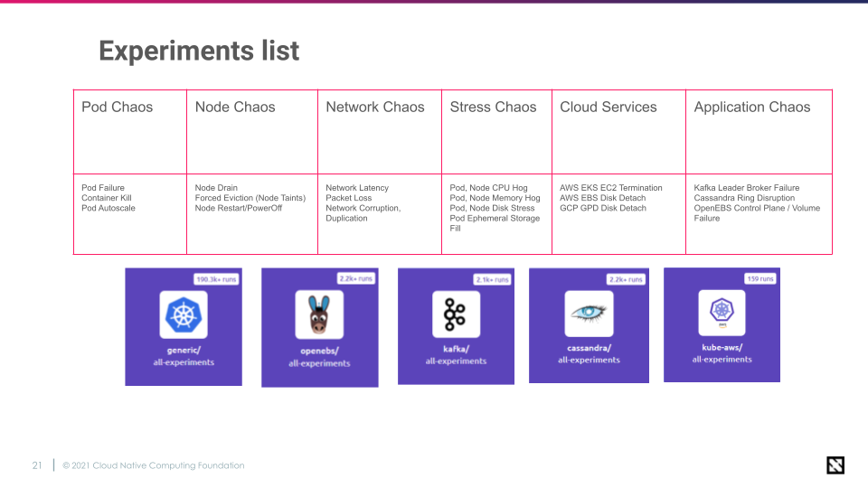Click the Pod Chaos column header
This screenshot has width=868, height=488.
tap(117, 107)
